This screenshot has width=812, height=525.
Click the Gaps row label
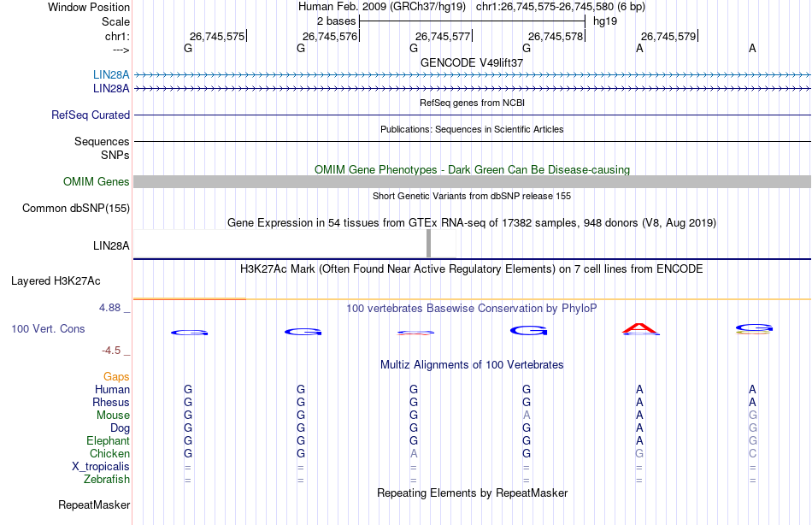116,377
